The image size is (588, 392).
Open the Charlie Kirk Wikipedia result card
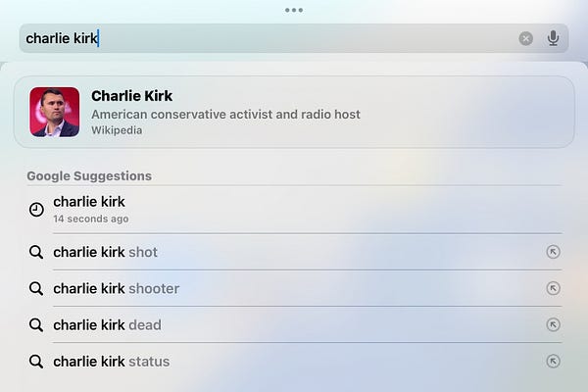(294, 112)
